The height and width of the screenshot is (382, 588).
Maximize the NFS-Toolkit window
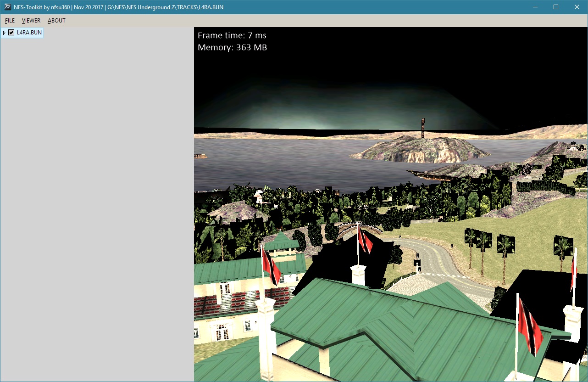point(556,7)
